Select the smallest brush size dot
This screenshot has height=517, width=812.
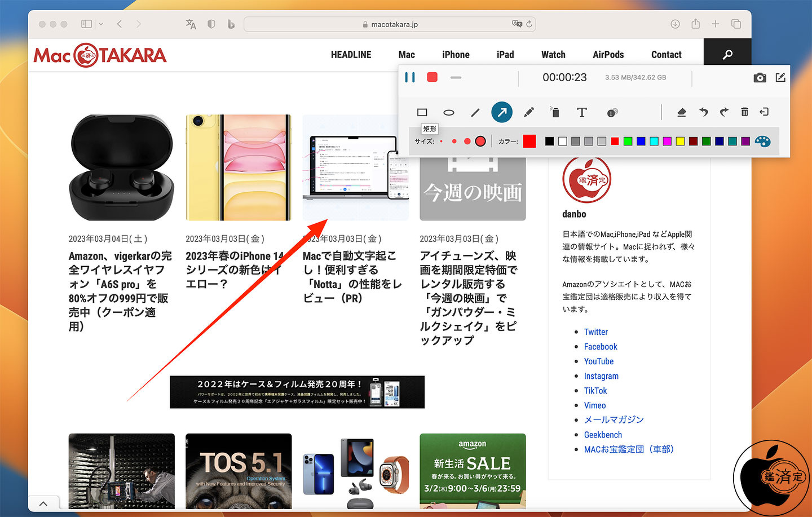pos(441,142)
